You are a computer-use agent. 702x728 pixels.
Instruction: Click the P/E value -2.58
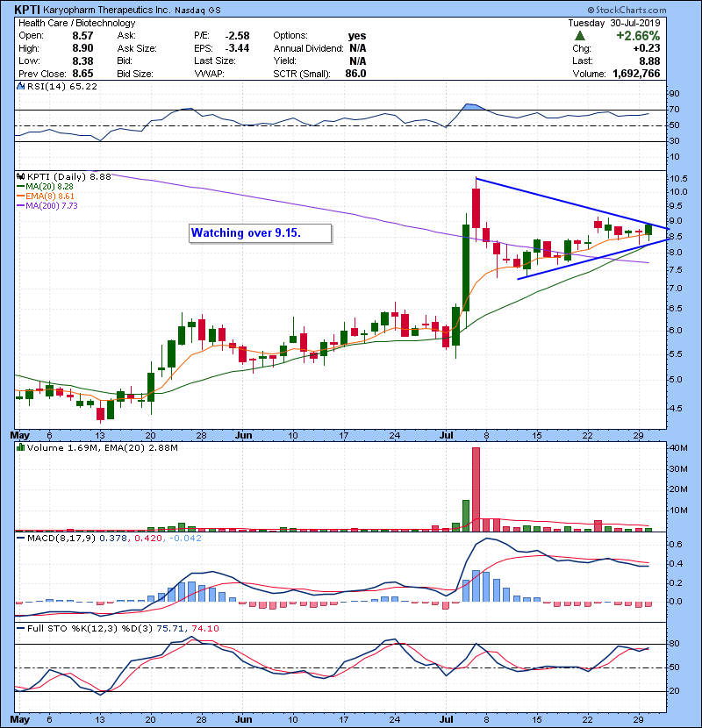point(238,36)
